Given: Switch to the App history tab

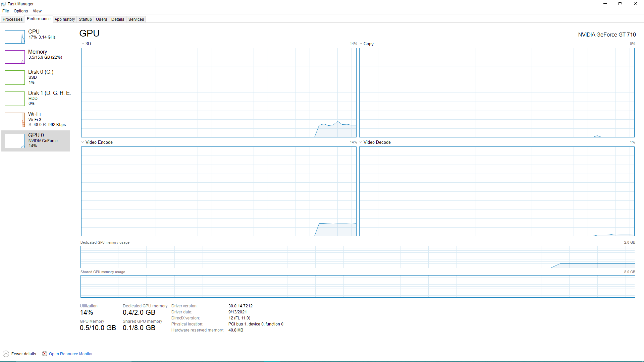Looking at the screenshot, I should 65,19.
